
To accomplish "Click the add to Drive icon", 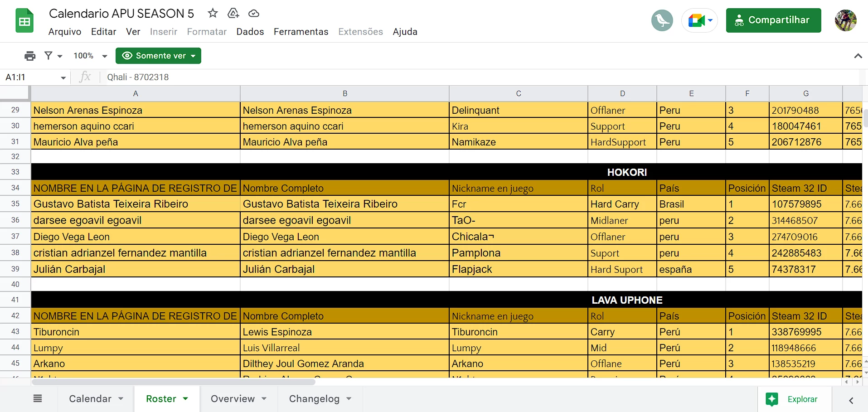I will click(x=233, y=13).
